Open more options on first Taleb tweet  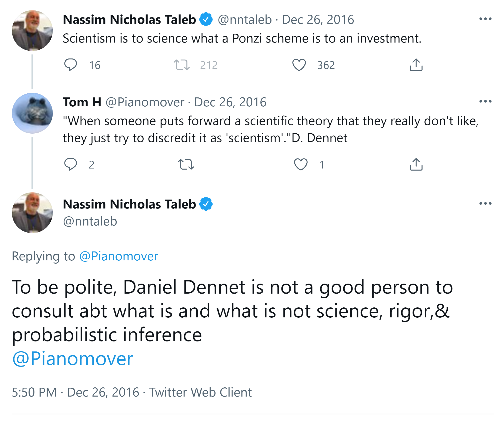click(485, 19)
